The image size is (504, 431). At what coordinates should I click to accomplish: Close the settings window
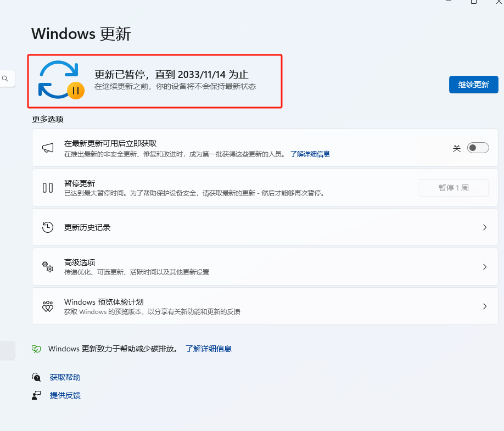click(x=499, y=2)
